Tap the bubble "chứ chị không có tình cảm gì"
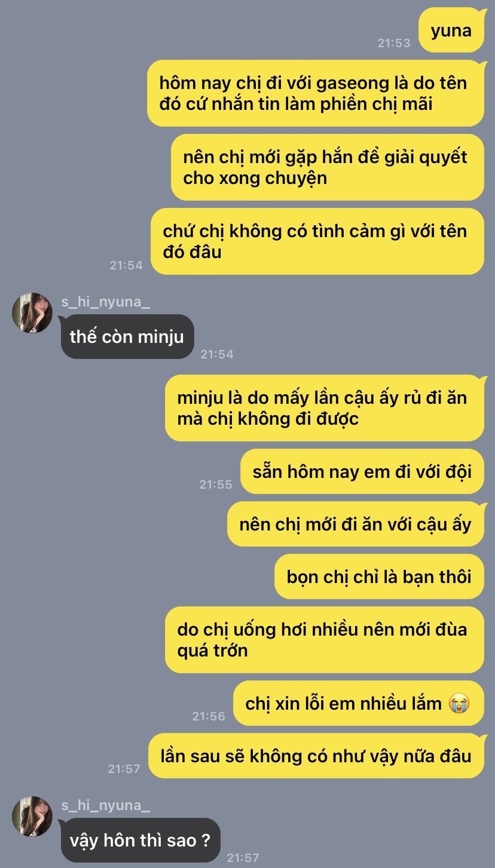495x868 pixels. (x=317, y=241)
